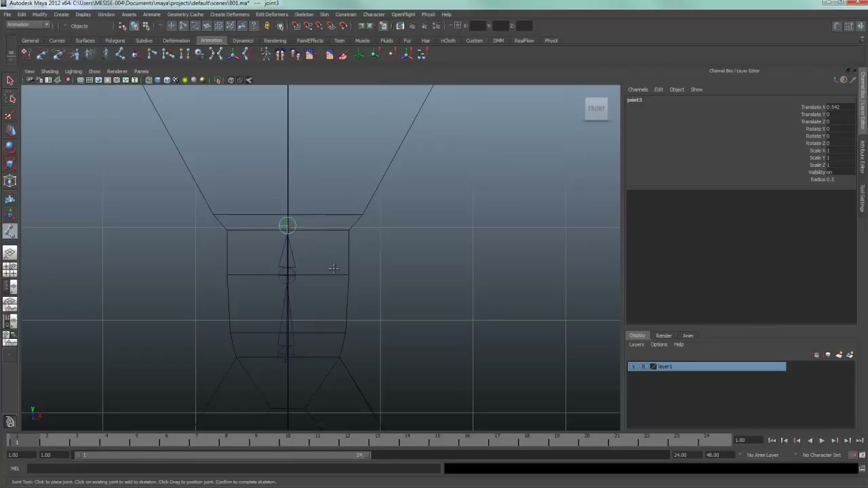The width and height of the screenshot is (868, 488).
Task: Select the Soft Modification tool
Action: pos(10,198)
